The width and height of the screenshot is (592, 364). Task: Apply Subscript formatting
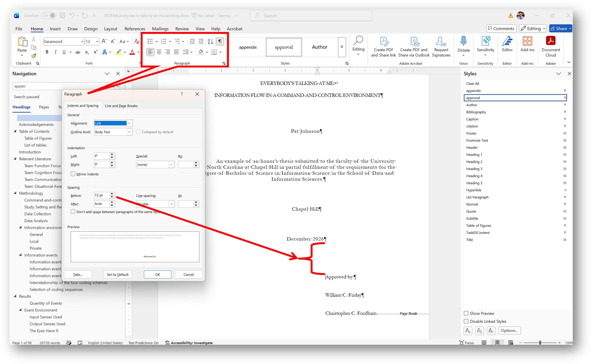[87, 52]
